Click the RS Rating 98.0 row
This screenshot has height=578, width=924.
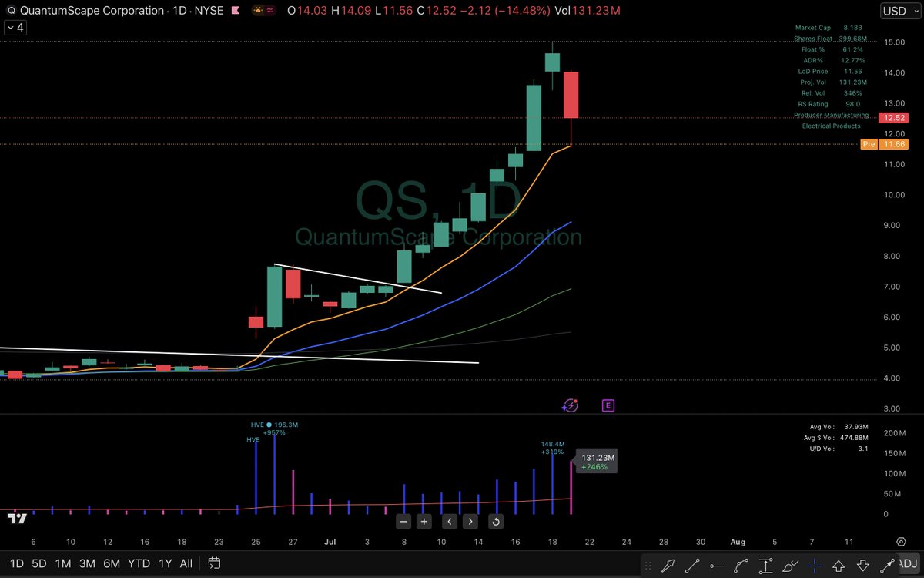(830, 103)
